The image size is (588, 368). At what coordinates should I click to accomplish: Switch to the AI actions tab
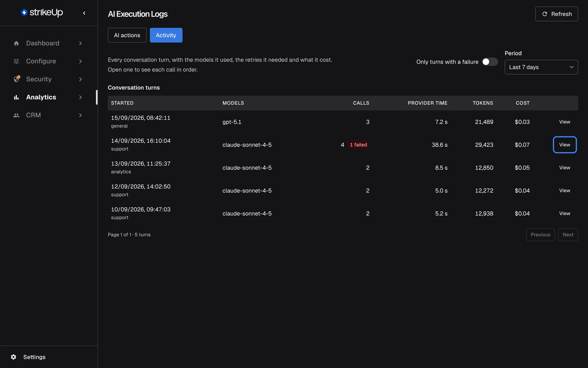127,35
